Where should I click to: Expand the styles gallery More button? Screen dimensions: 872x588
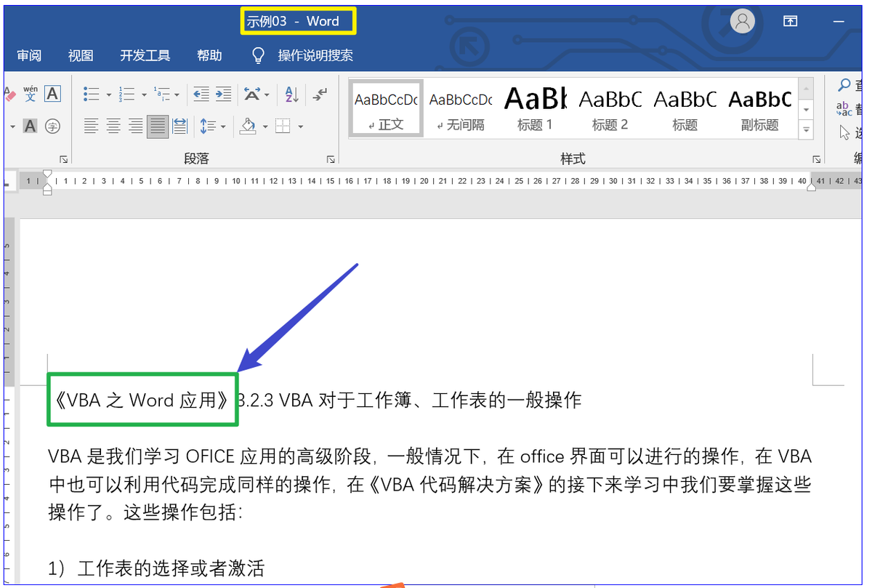click(806, 130)
